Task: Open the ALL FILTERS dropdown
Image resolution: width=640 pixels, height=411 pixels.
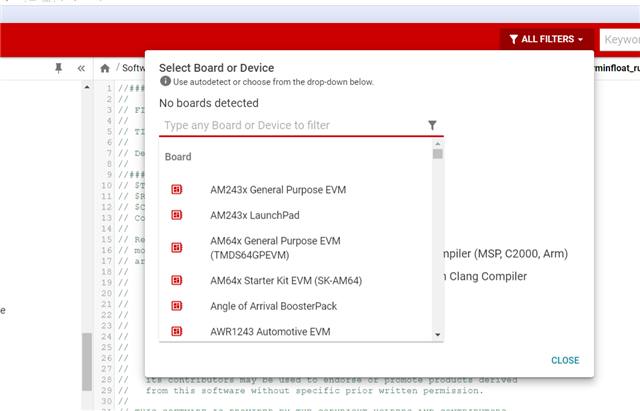Action: point(547,39)
